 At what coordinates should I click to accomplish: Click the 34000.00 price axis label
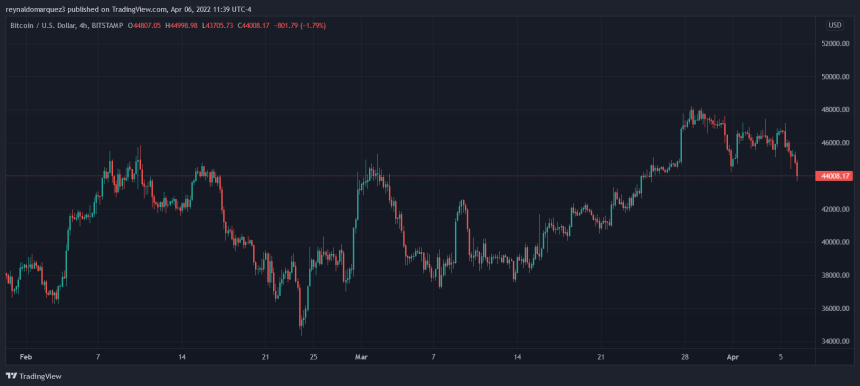click(x=835, y=342)
